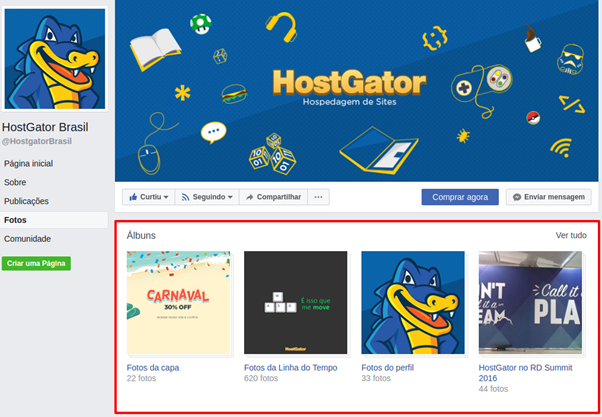Image resolution: width=602 pixels, height=417 pixels.
Task: Open the dark keyboard keys album thumbnail
Action: (296, 303)
